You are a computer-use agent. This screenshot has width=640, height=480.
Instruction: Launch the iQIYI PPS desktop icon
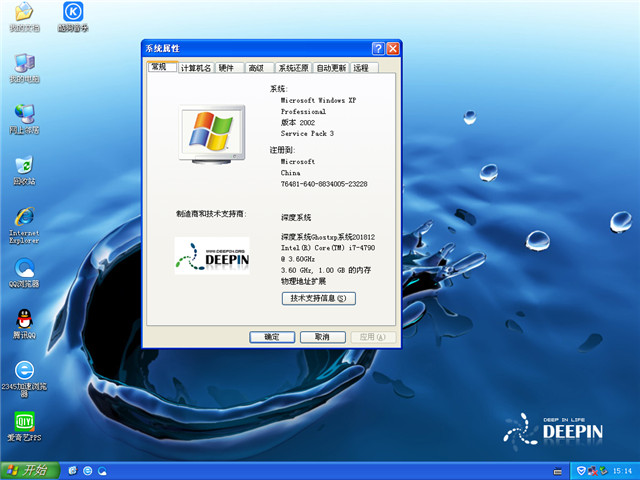[x=24, y=426]
